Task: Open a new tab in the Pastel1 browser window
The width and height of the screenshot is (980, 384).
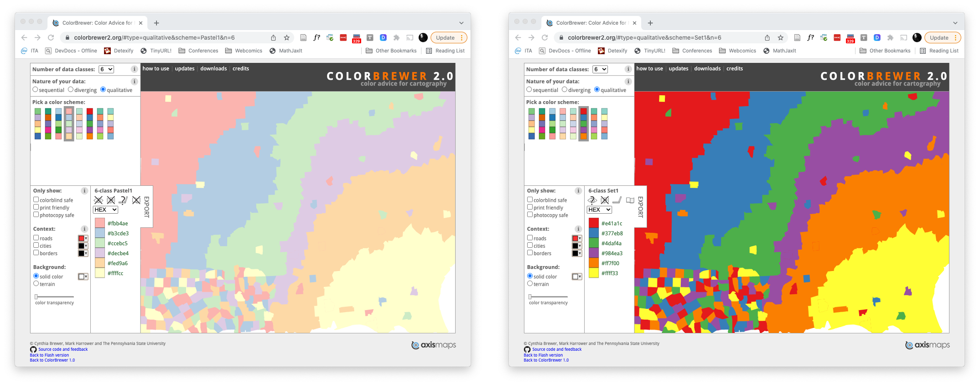Action: click(156, 23)
